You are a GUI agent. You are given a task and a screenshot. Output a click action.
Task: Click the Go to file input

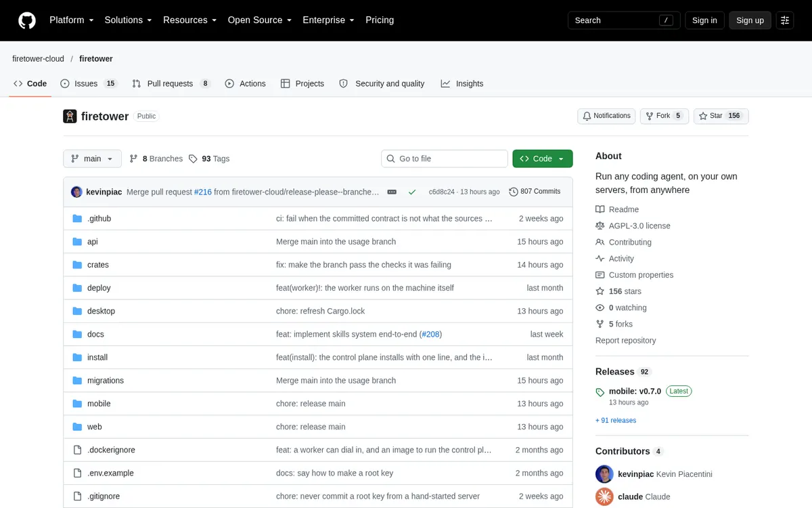[x=445, y=158]
